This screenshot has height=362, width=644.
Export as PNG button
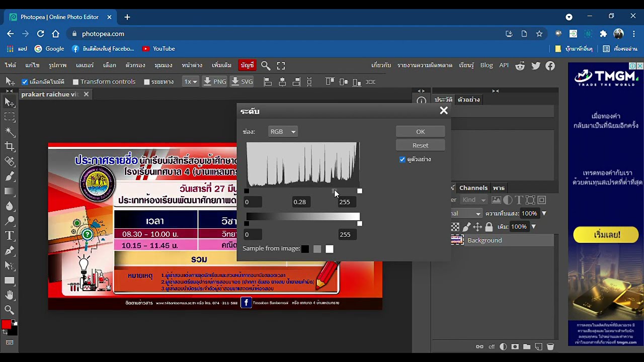tap(215, 81)
